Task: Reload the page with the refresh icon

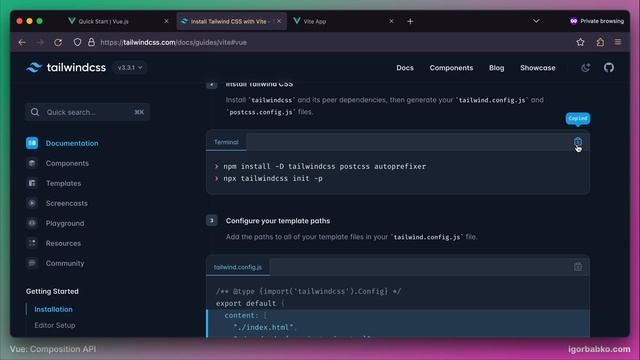Action: pos(58,42)
